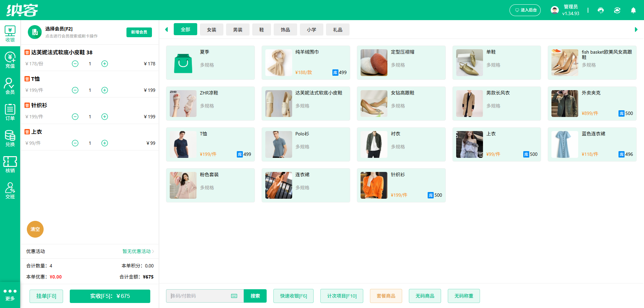The height and width of the screenshot is (308, 644).
Task: Expand 暂无优惠活动 promotions chevron
Action: (x=153, y=251)
